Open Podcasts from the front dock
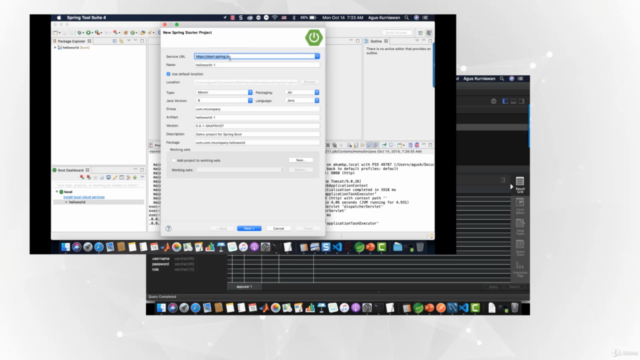This screenshot has height=360, width=640. [254, 247]
